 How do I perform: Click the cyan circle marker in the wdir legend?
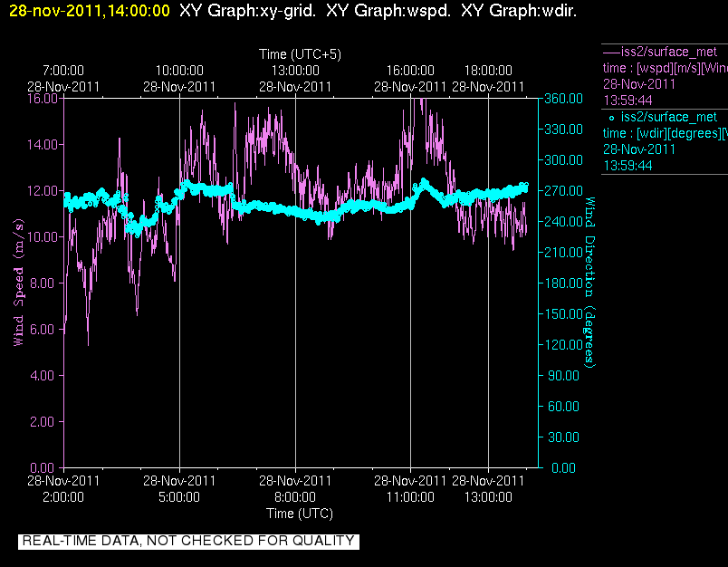click(x=611, y=118)
